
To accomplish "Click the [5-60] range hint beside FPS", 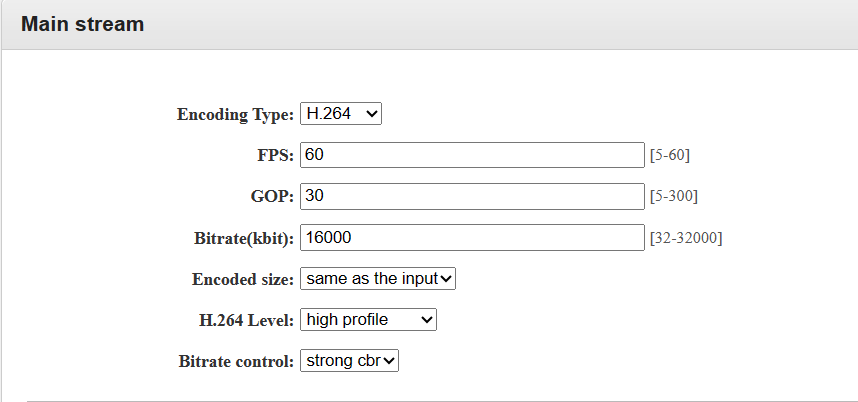I will 670,156.
